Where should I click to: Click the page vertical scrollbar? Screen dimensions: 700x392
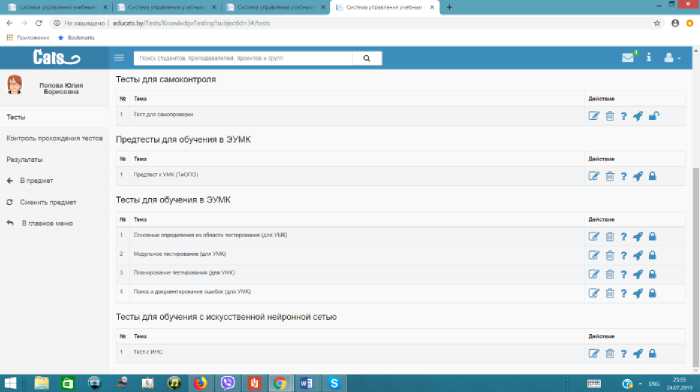pos(696,267)
